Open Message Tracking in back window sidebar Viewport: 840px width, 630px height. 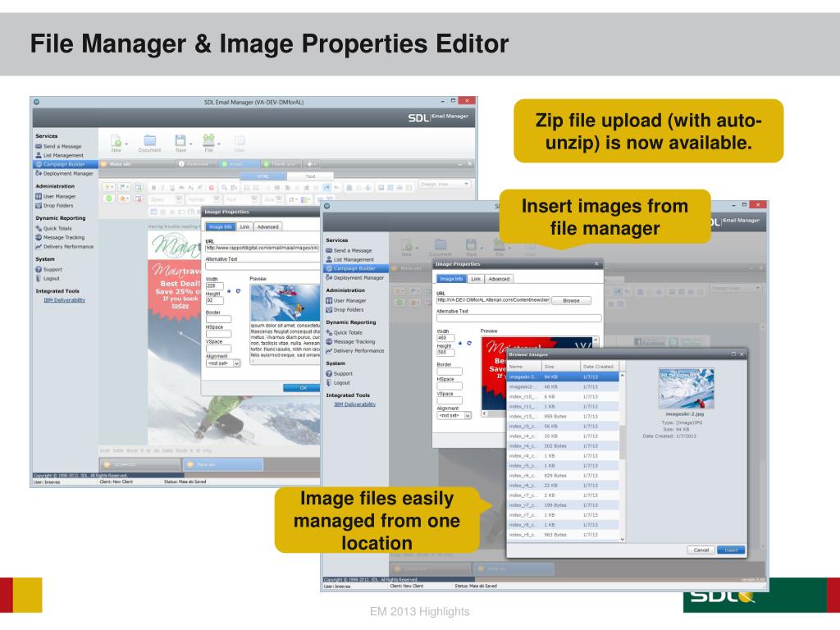pyautogui.click(x=59, y=237)
